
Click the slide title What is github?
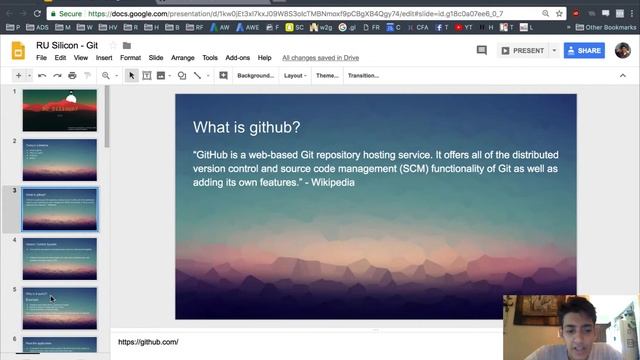point(247,127)
